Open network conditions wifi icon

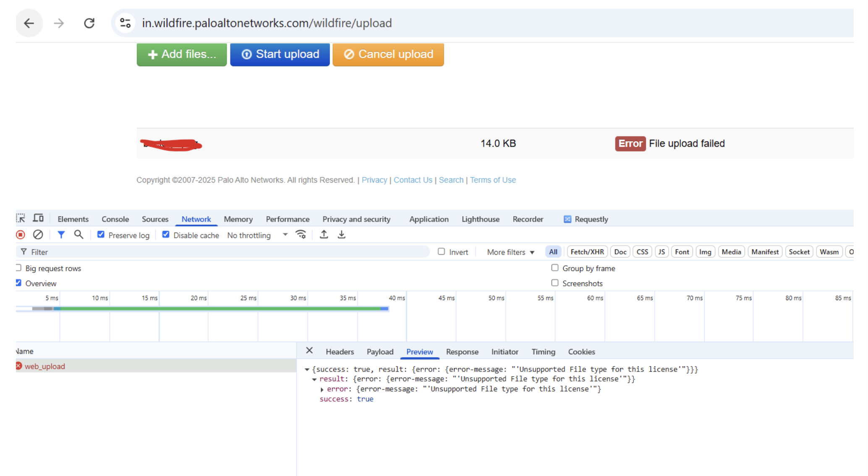tap(301, 235)
